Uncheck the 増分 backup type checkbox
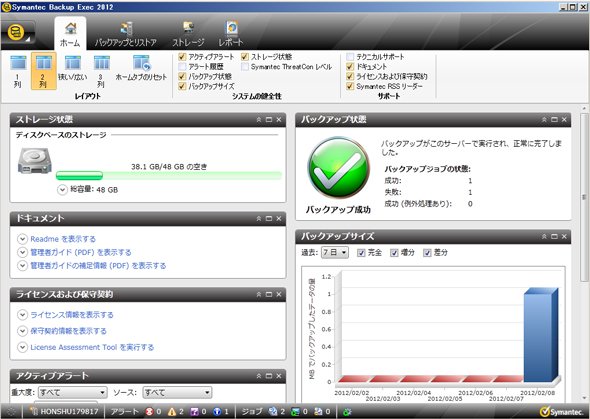 [x=394, y=253]
